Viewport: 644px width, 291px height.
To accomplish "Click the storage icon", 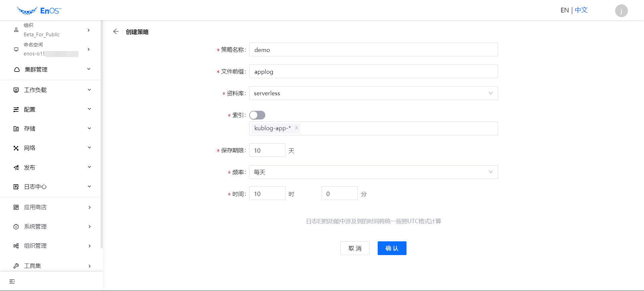I will click(16, 129).
